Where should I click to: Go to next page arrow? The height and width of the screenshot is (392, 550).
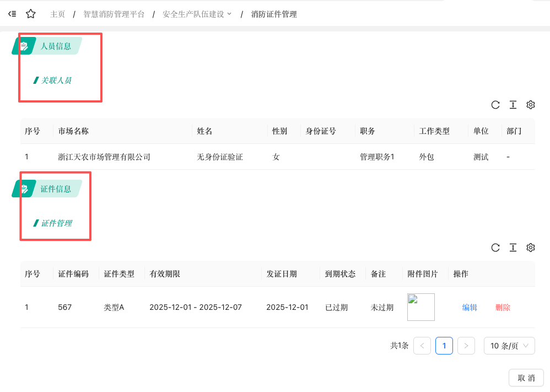(x=466, y=346)
